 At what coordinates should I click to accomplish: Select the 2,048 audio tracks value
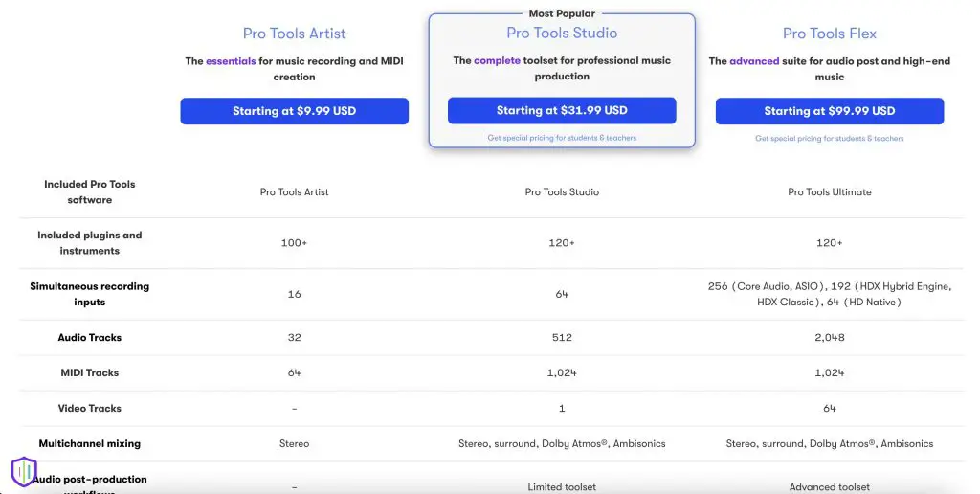pos(830,337)
